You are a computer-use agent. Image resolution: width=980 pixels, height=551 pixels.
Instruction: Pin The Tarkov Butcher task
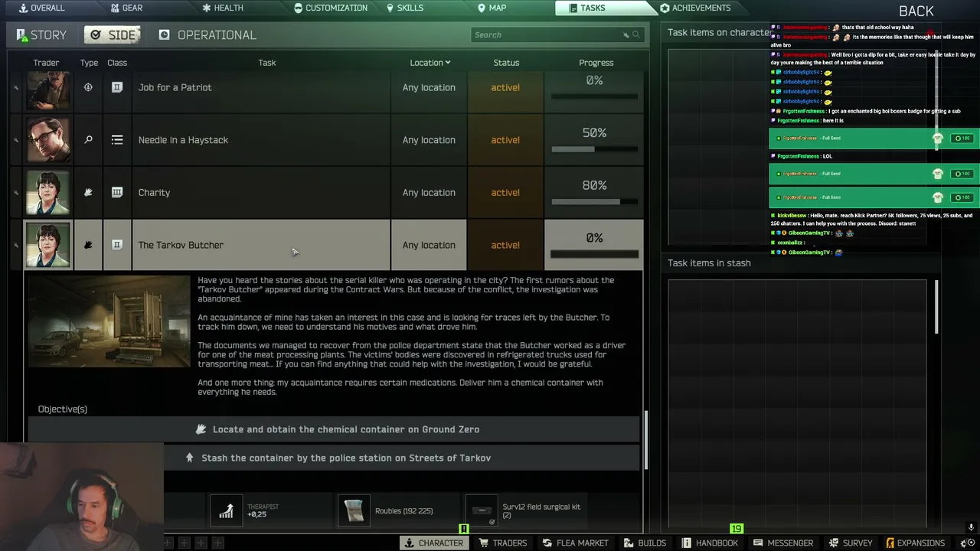[x=15, y=245]
